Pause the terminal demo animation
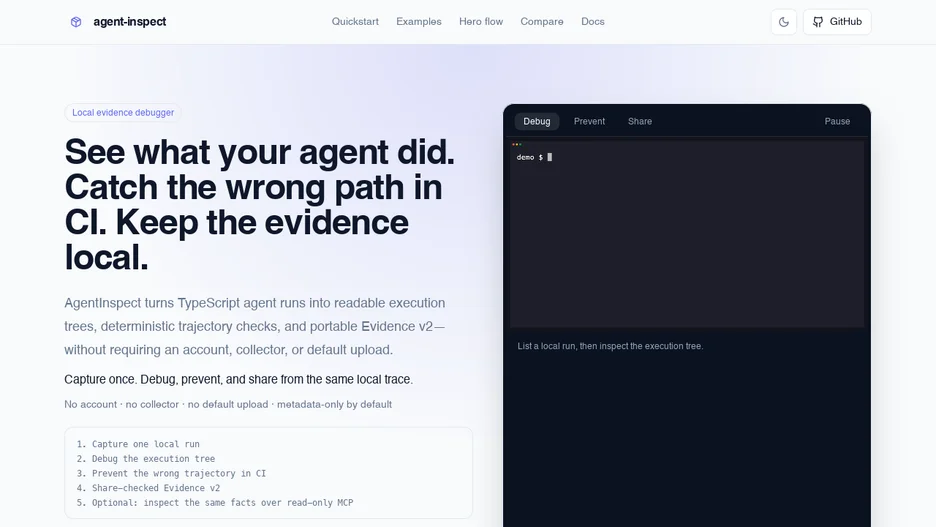The width and height of the screenshot is (936, 527). [x=837, y=121]
